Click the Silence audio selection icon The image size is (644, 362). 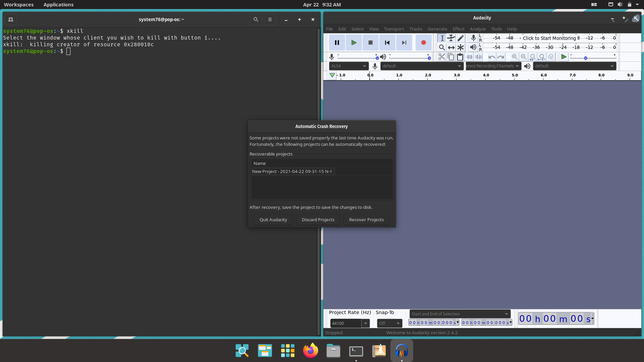(x=479, y=57)
